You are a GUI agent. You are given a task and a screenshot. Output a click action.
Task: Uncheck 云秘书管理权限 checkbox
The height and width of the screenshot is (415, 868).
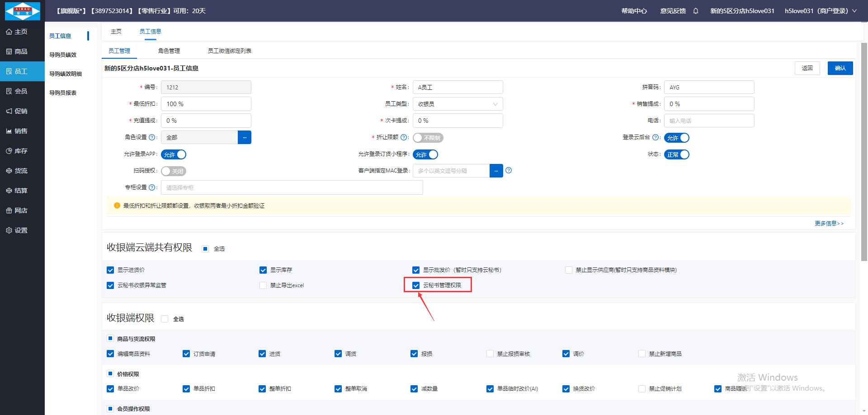click(416, 285)
